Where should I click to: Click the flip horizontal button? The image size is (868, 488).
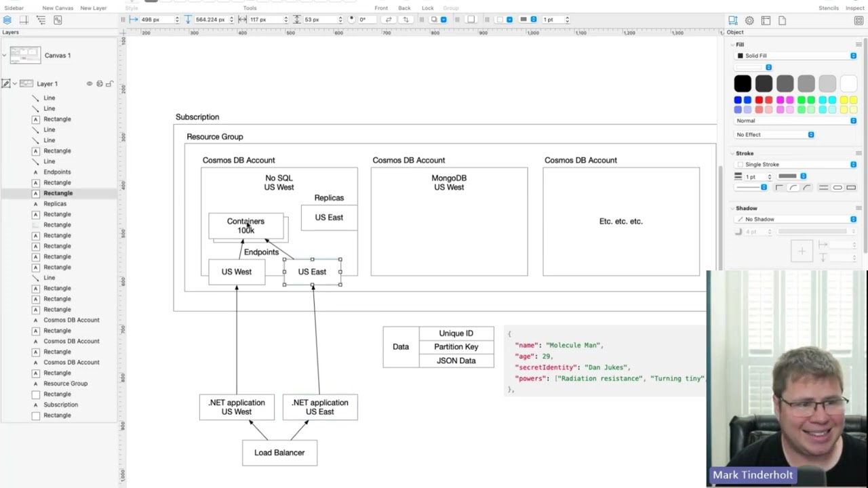pyautogui.click(x=389, y=20)
